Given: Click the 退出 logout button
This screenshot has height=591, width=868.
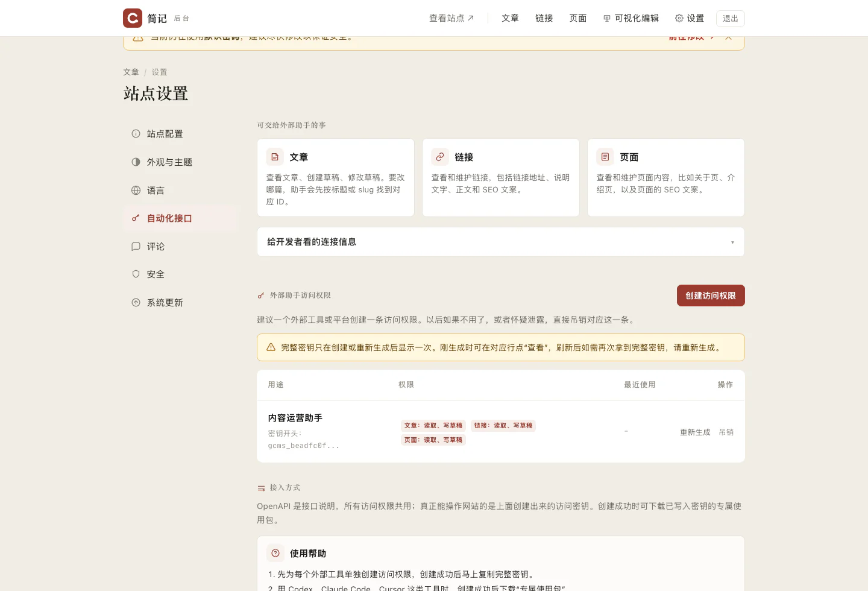Looking at the screenshot, I should click(731, 19).
